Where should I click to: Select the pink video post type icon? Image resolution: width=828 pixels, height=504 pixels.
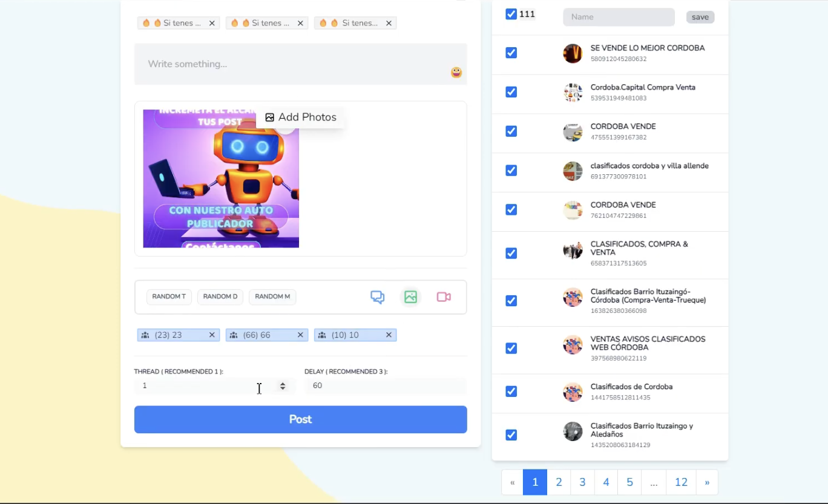click(444, 297)
